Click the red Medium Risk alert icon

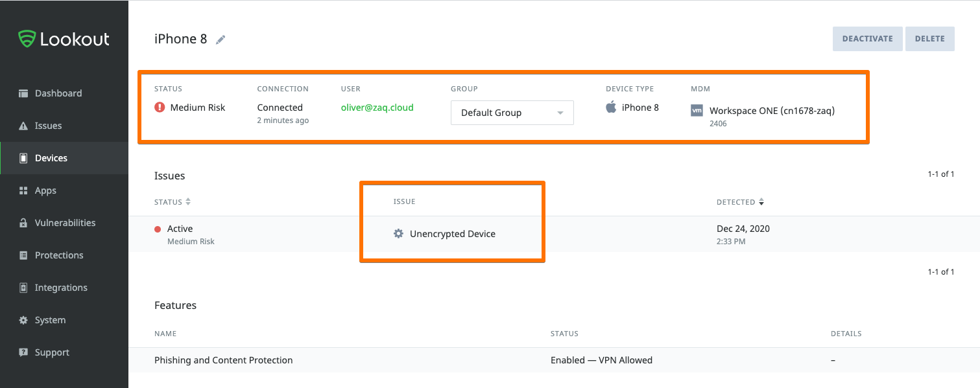(160, 108)
